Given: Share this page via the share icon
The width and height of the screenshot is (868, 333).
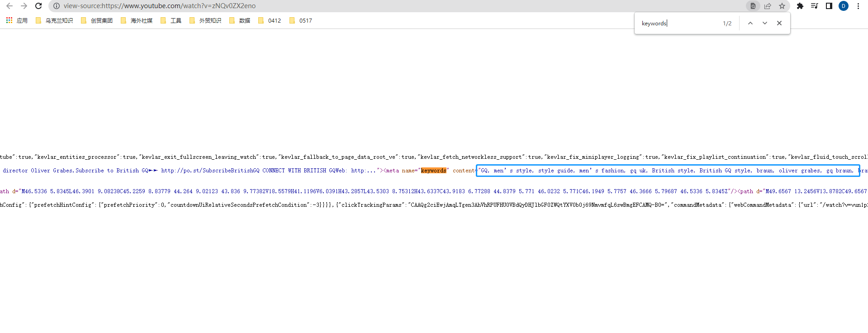Looking at the screenshot, I should tap(768, 6).
